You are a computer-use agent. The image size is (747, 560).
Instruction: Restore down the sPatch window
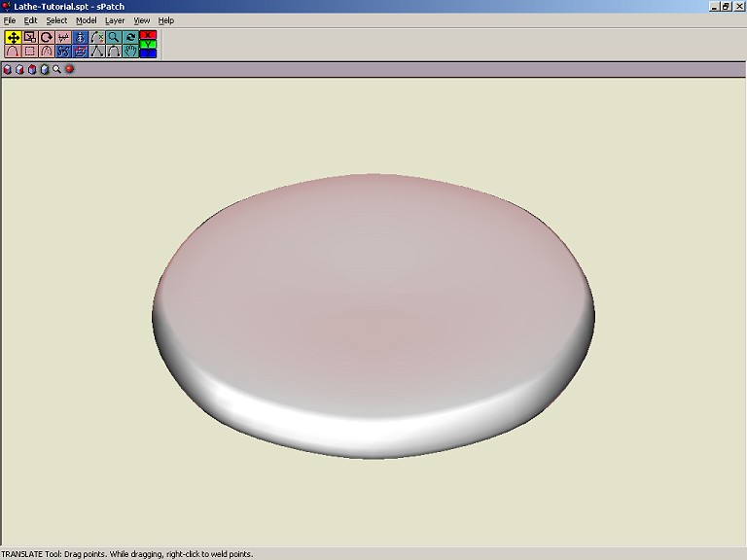[x=726, y=7]
